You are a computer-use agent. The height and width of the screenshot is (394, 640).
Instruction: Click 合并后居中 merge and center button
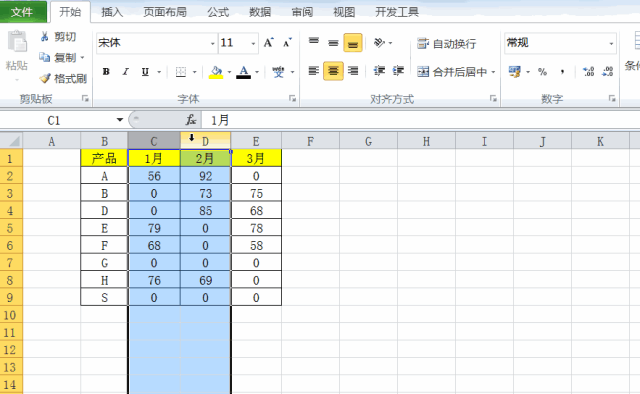(452, 72)
